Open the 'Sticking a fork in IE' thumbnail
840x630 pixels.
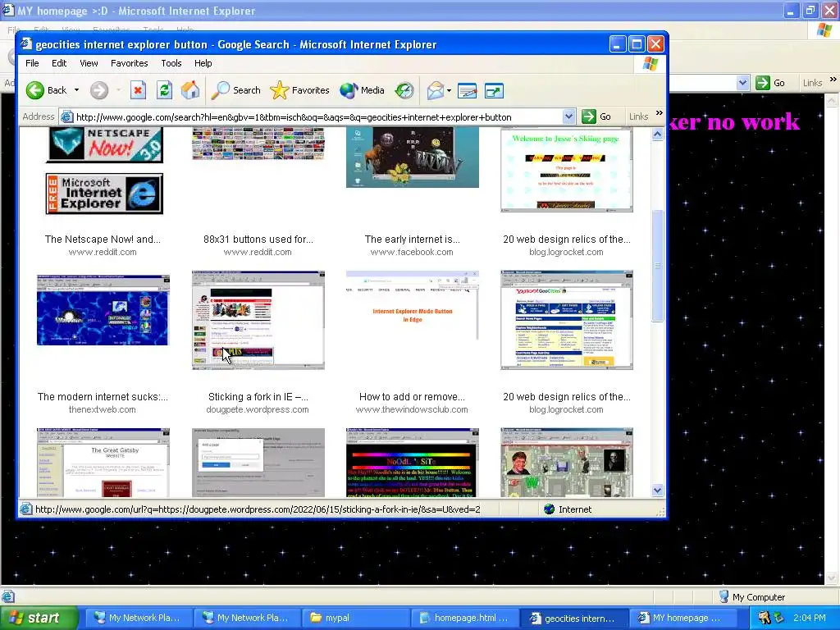(258, 321)
